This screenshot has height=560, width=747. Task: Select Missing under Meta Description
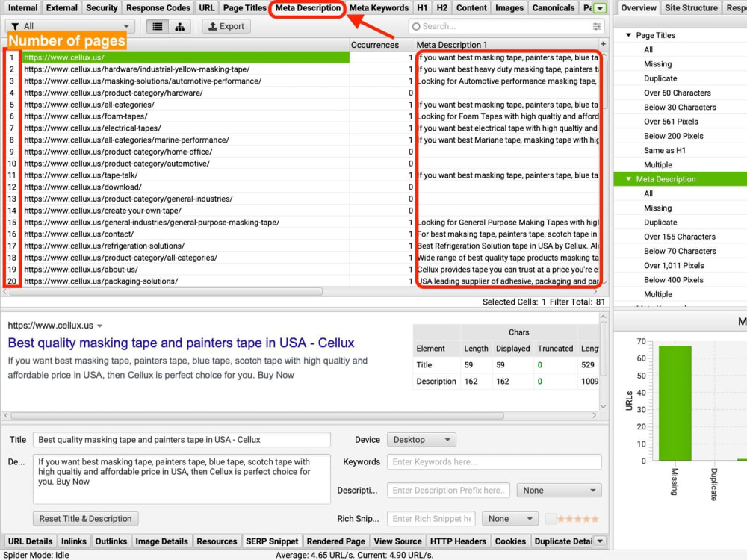[x=657, y=208]
